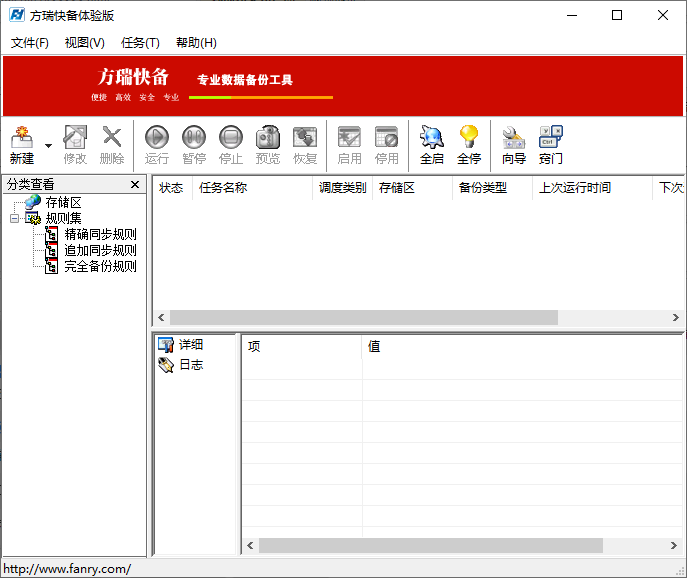Viewport: 687px width, 578px height.
Task: Open the 文件(F) menu
Action: point(30,43)
